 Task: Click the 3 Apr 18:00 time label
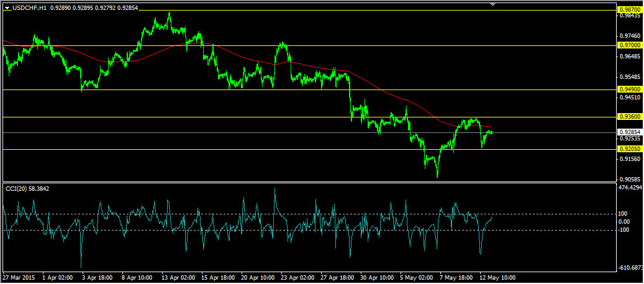98,277
